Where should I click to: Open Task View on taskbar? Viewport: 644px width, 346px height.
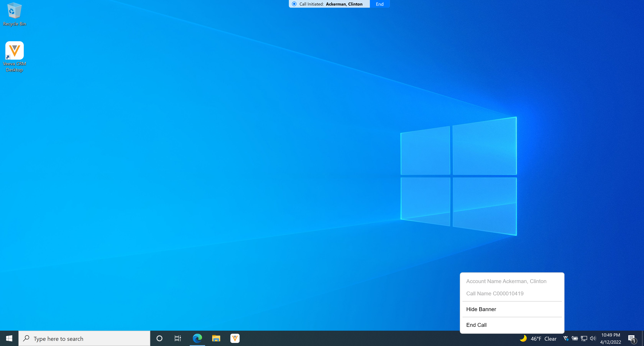(178, 339)
